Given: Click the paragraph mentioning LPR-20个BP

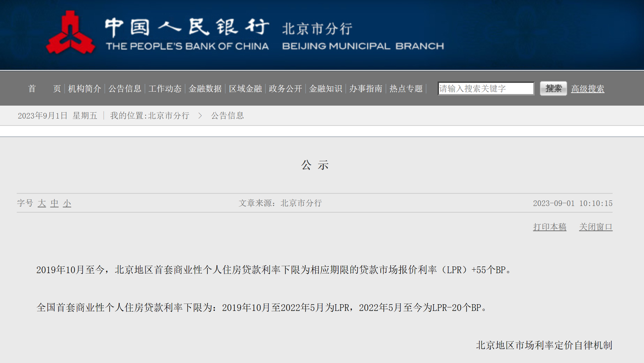Looking at the screenshot, I should coord(262,308).
